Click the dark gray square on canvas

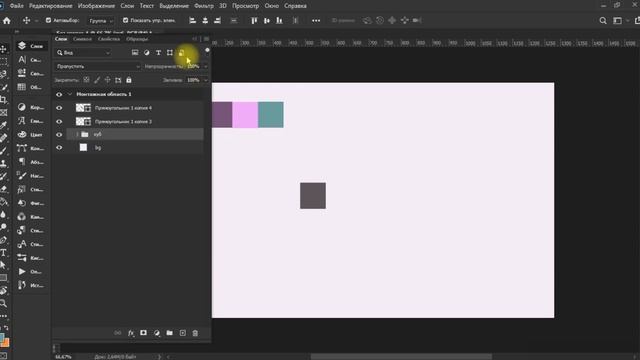pos(313,196)
